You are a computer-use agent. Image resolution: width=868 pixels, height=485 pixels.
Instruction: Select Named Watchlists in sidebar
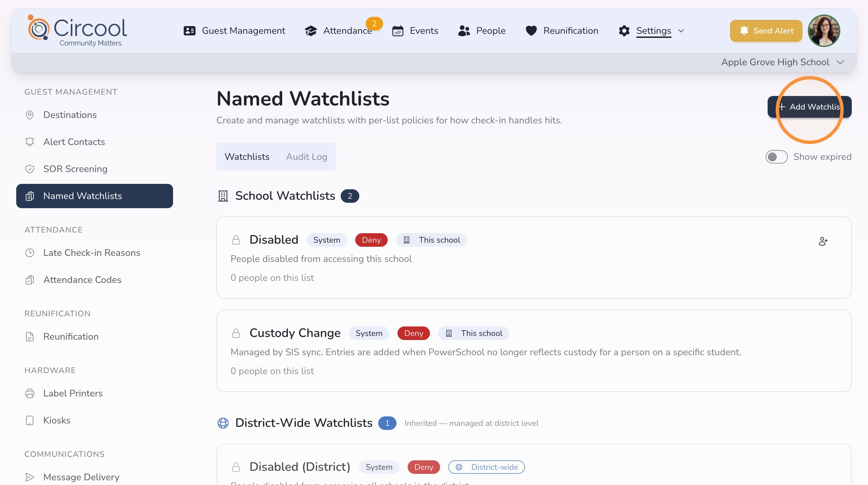(95, 196)
